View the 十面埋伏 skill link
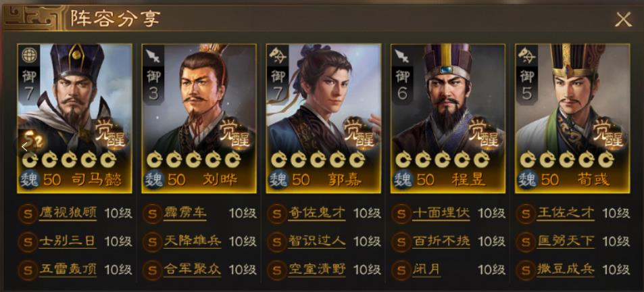 tap(441, 213)
